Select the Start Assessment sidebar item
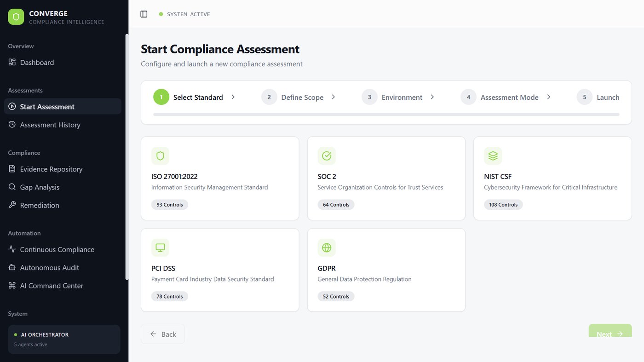The image size is (644, 362). (x=63, y=106)
